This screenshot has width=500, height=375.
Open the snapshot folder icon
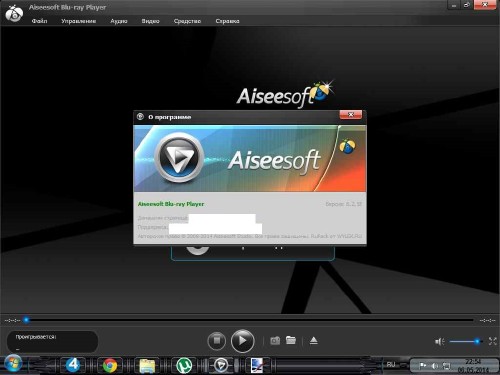[x=291, y=340]
